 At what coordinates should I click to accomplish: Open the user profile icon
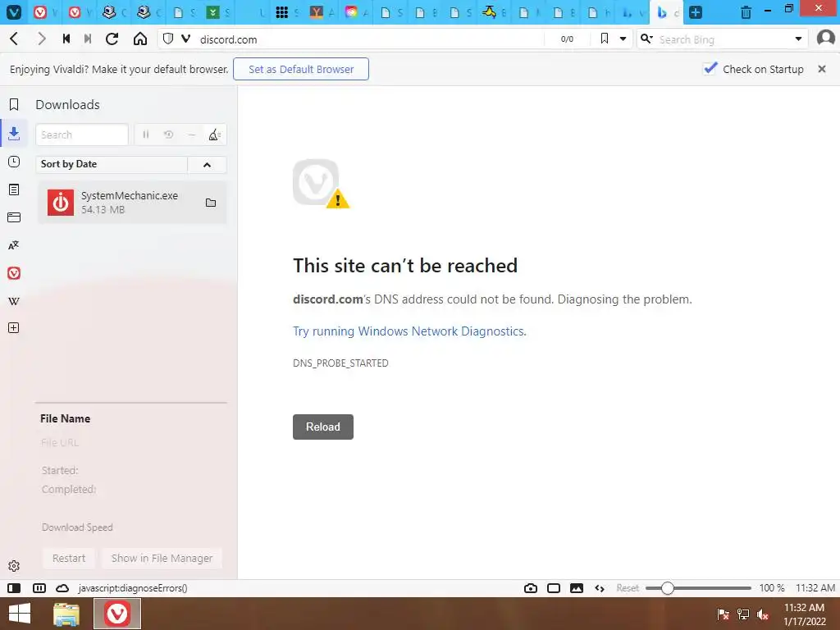click(825, 38)
